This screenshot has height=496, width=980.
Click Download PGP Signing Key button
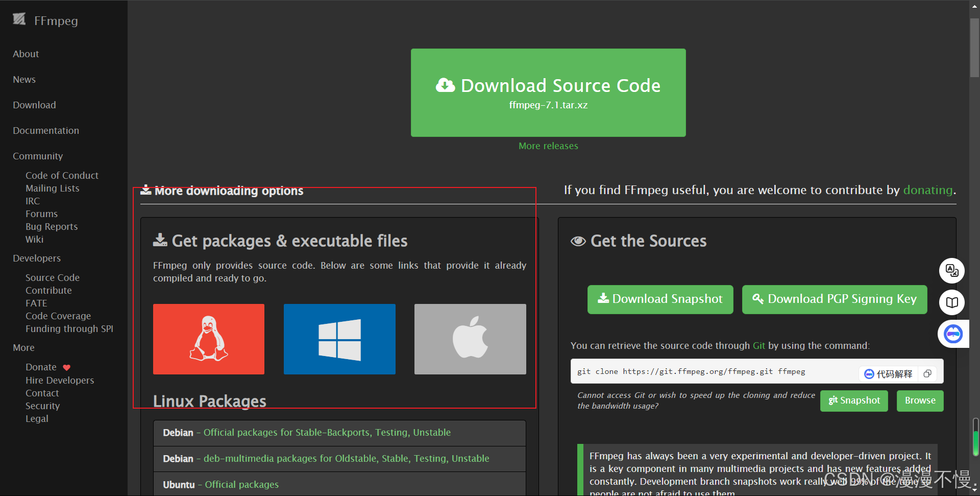point(835,299)
